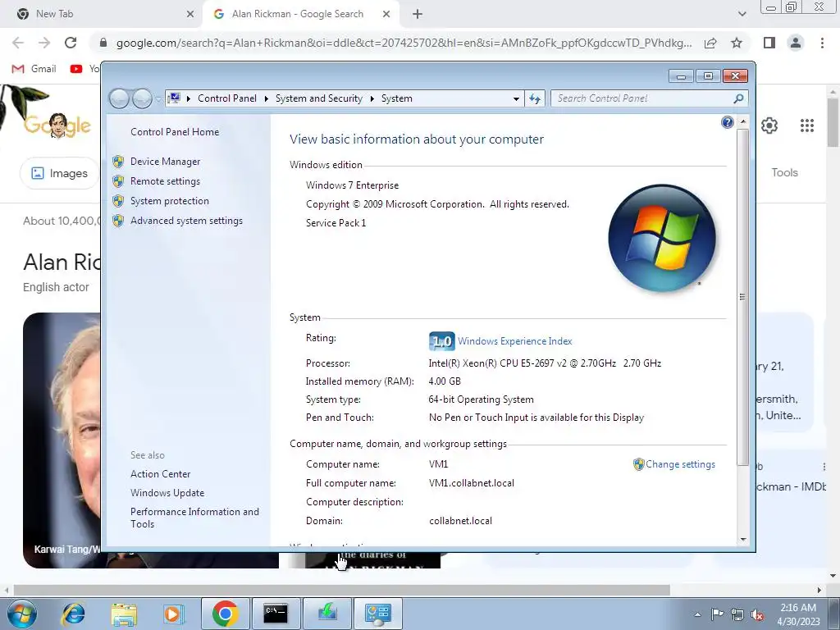Launch Internet Explorer from taskbar

click(x=73, y=614)
